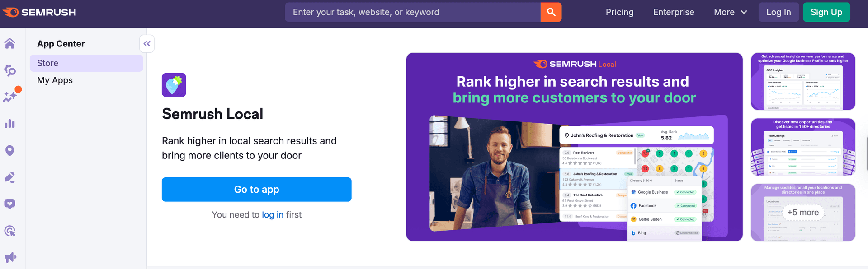Click the Go to app button
Viewport: 868px width, 269px height.
tap(256, 189)
